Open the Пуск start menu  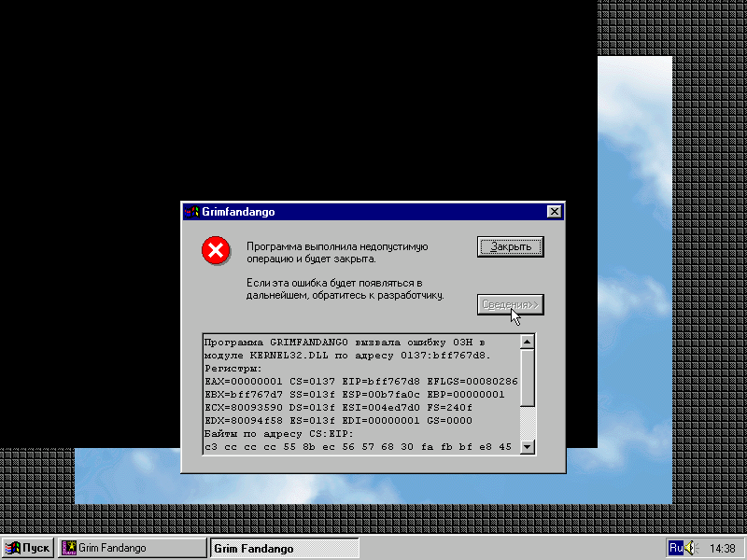28,548
